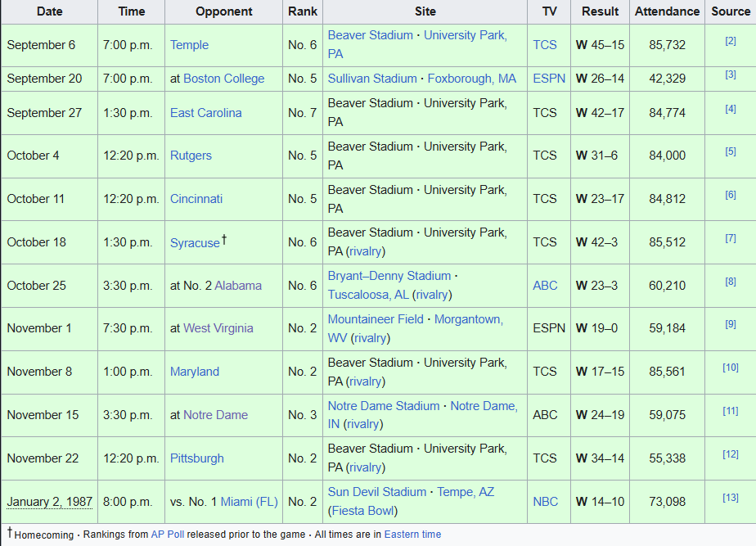Open source reference [11]
Screen dimensions: 756x546
(731, 412)
